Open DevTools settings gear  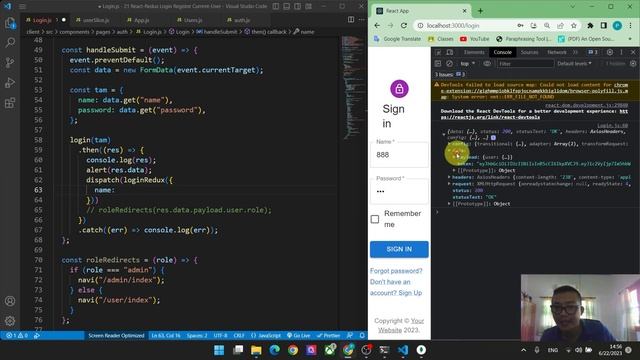609,52
